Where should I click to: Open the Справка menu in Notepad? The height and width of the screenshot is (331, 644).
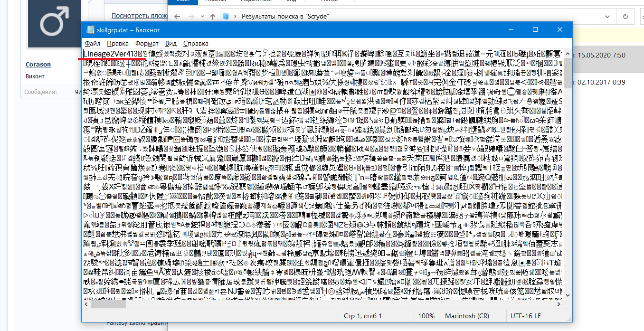pyautogui.click(x=195, y=43)
